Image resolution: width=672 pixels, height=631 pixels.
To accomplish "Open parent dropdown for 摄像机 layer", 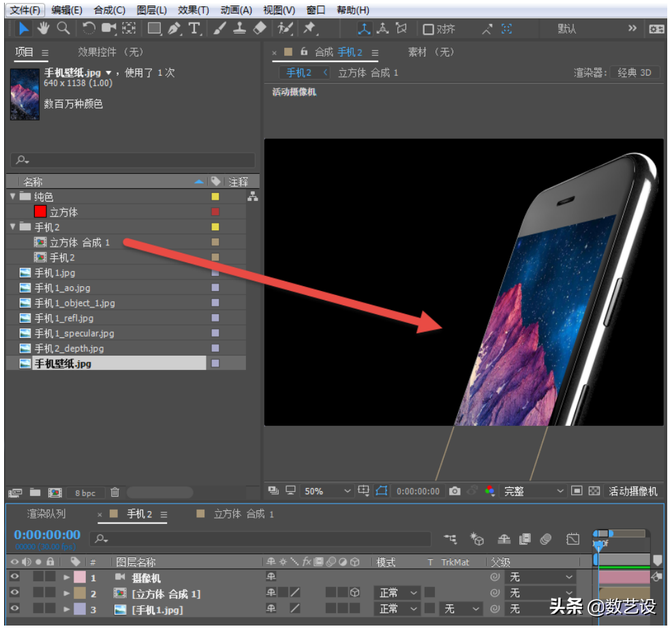I will coord(540,577).
